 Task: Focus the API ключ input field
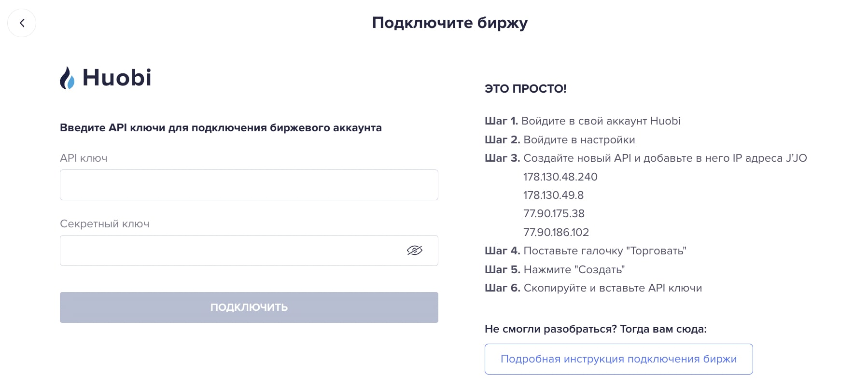[x=249, y=185]
